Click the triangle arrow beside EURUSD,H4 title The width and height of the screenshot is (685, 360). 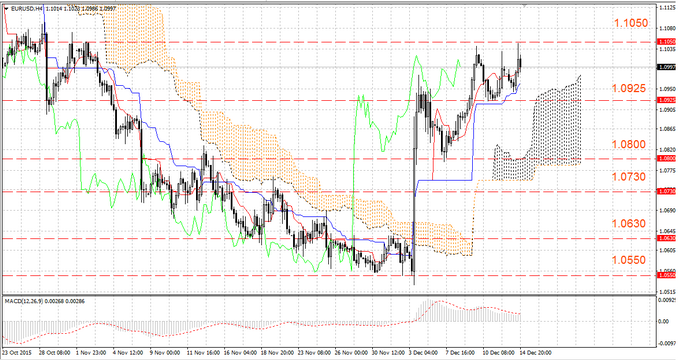6,8
